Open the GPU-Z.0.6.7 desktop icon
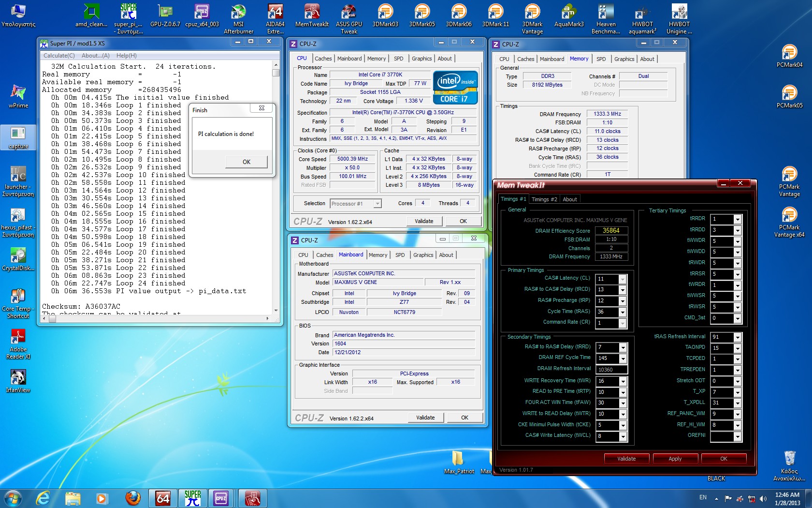The height and width of the screenshot is (508, 812). (165, 16)
